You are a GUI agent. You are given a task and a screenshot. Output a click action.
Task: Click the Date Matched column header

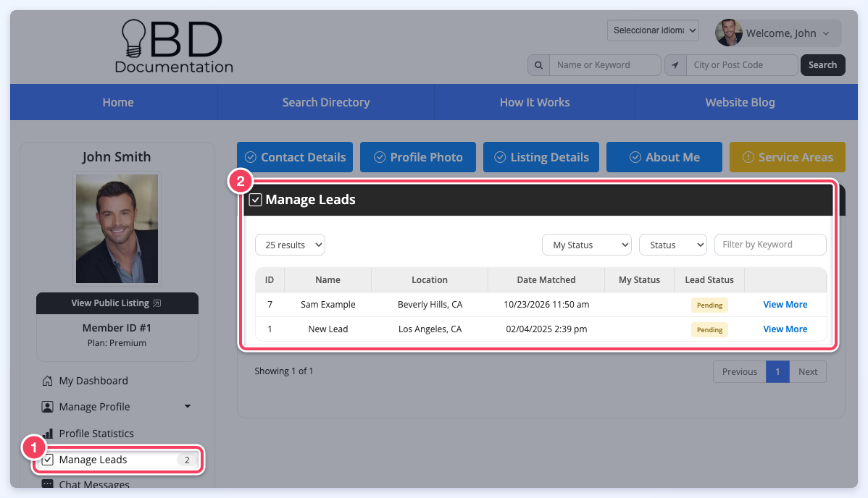546,280
